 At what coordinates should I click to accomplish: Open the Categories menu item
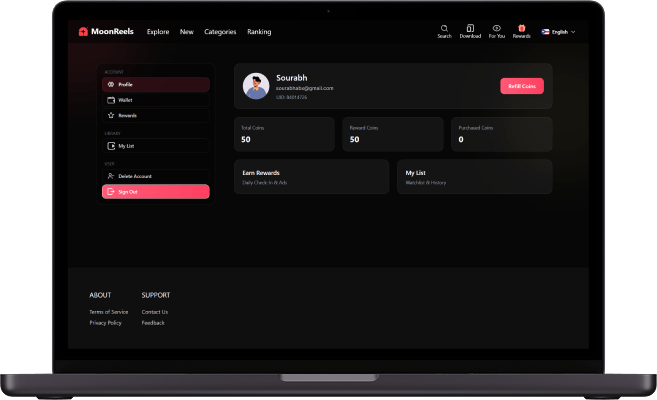(x=220, y=32)
